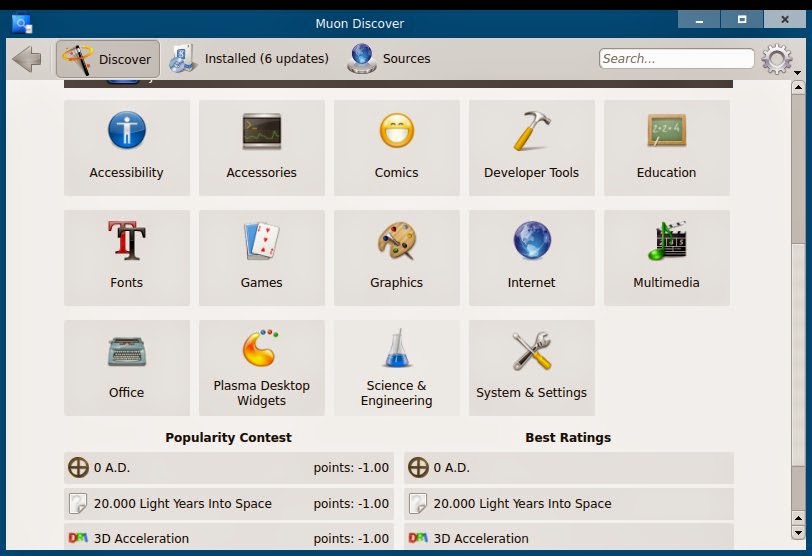Select the Developer Tools label

click(531, 172)
